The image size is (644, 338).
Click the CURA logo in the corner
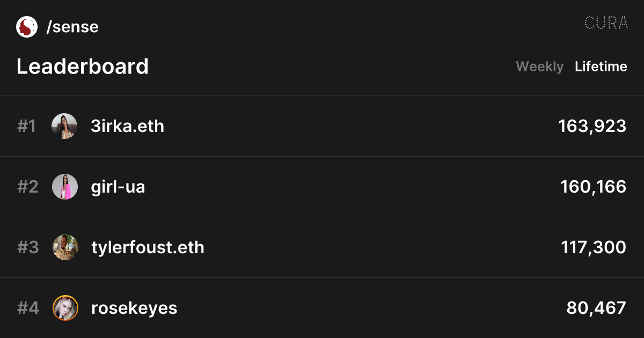[606, 23]
